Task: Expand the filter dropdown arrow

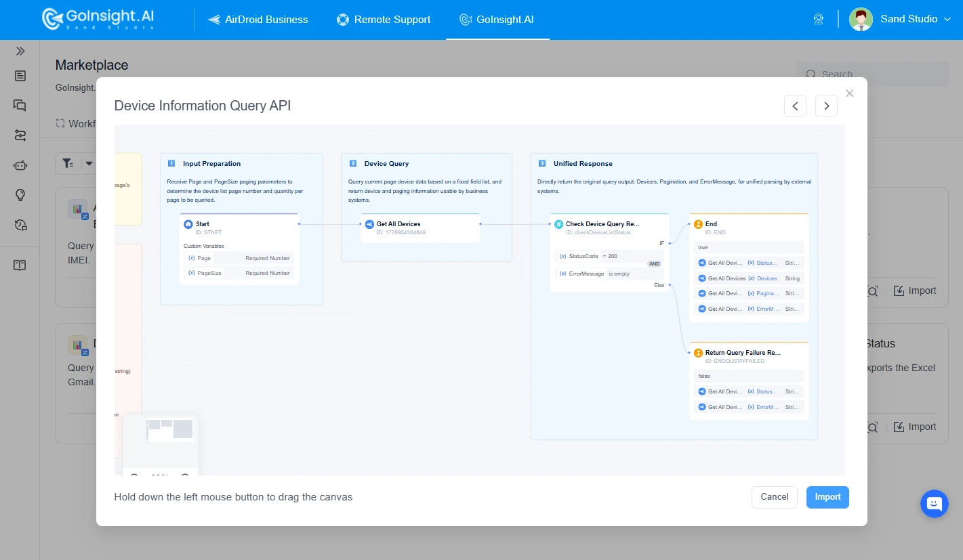Action: point(89,163)
